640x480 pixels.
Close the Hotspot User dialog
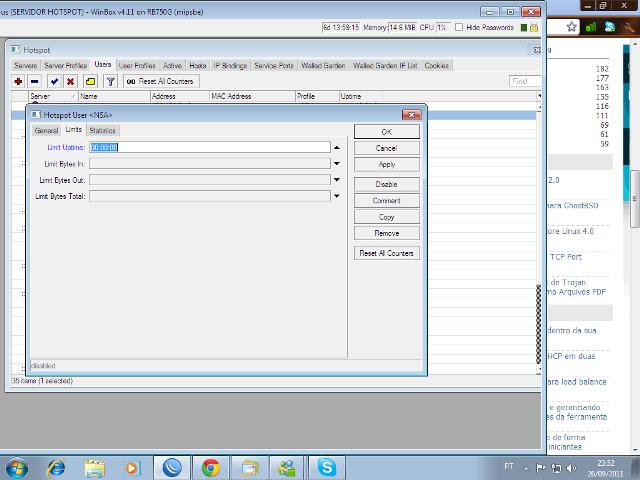[411, 115]
